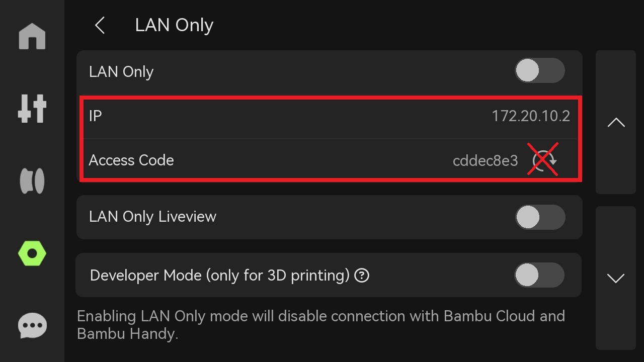The width and height of the screenshot is (644, 362).
Task: Go to the Home screen icon
Action: [x=32, y=37]
